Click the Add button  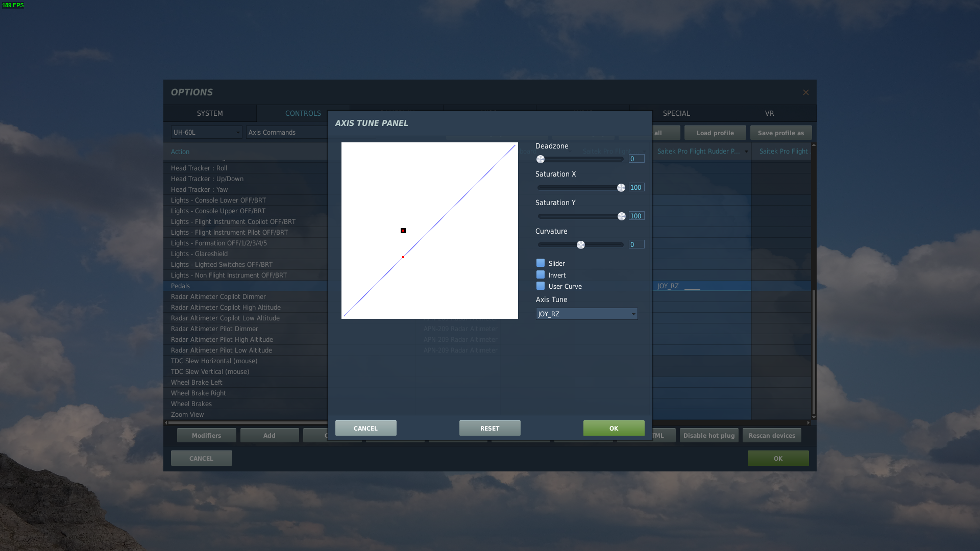point(269,435)
